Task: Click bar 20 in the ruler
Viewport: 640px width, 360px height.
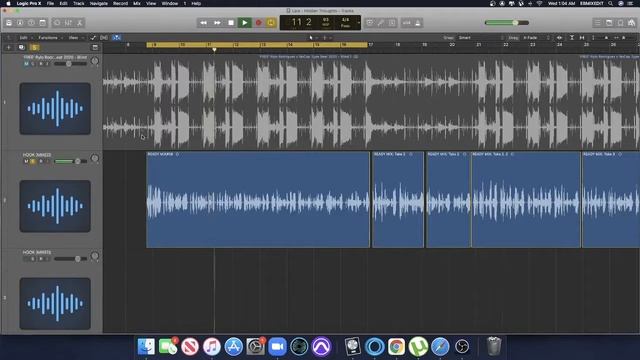Action: [x=451, y=44]
